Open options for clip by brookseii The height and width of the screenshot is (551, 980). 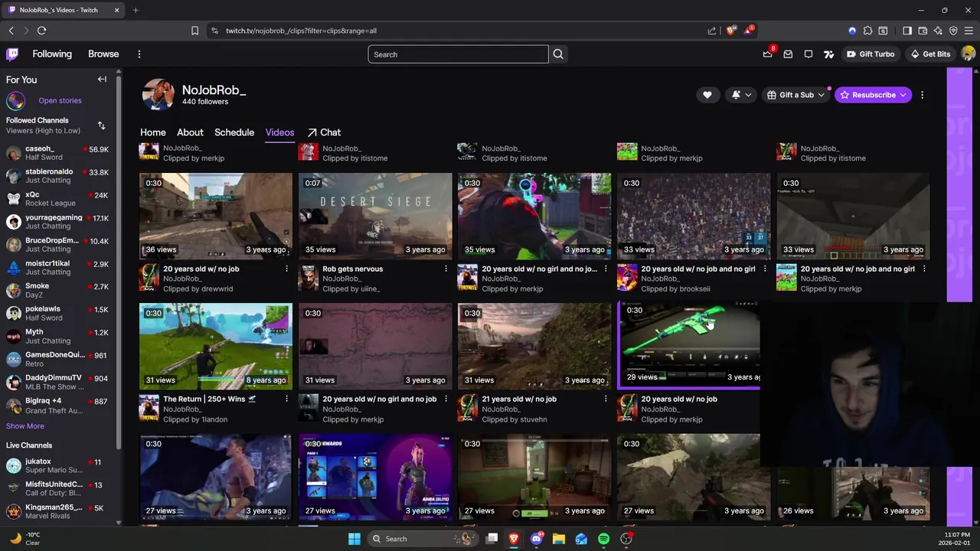(765, 269)
